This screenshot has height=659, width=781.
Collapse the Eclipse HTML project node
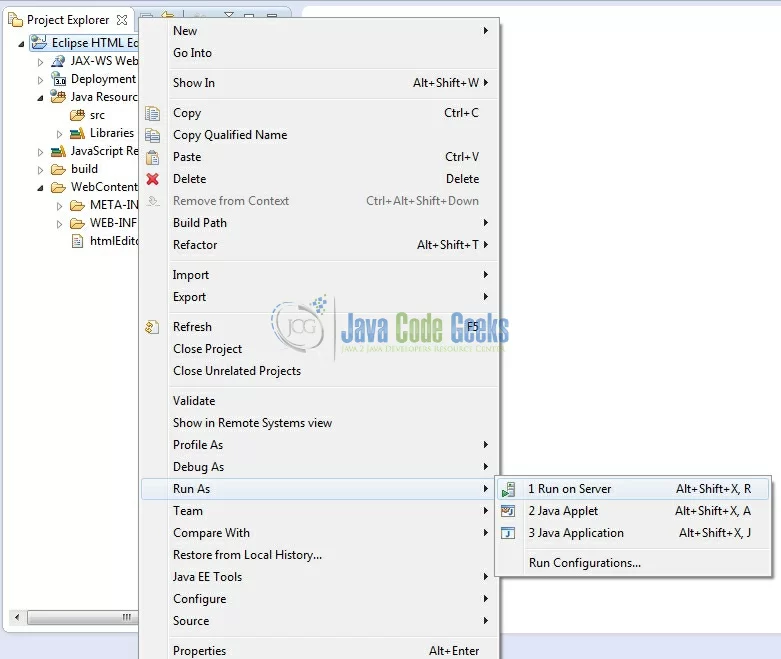(21, 44)
